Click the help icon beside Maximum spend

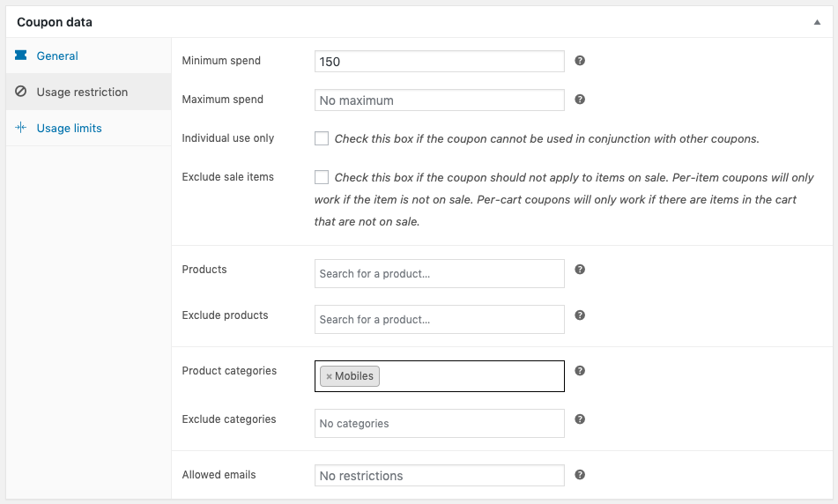[x=580, y=100]
